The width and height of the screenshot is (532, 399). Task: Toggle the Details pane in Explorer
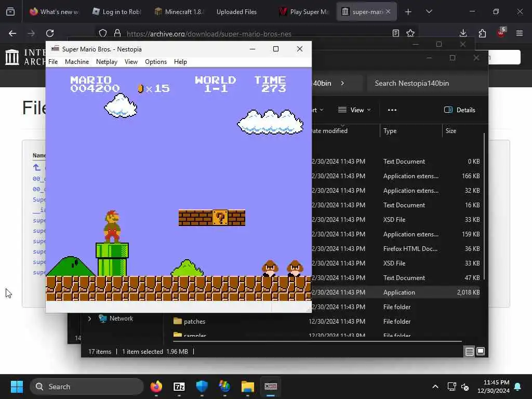tap(460, 110)
